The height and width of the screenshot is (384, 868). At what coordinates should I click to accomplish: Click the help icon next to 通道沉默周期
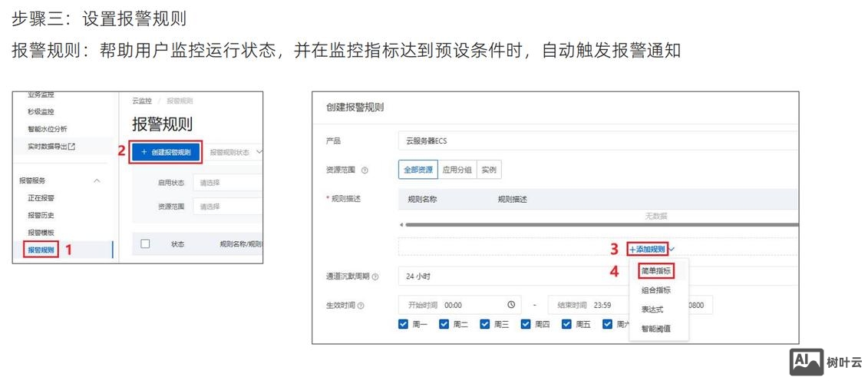tap(376, 276)
